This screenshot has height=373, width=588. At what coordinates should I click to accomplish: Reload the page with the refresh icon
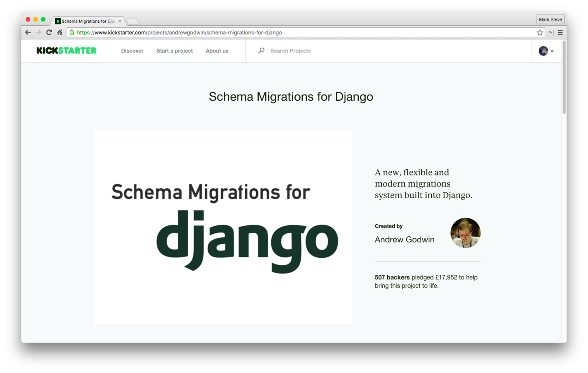[x=49, y=32]
